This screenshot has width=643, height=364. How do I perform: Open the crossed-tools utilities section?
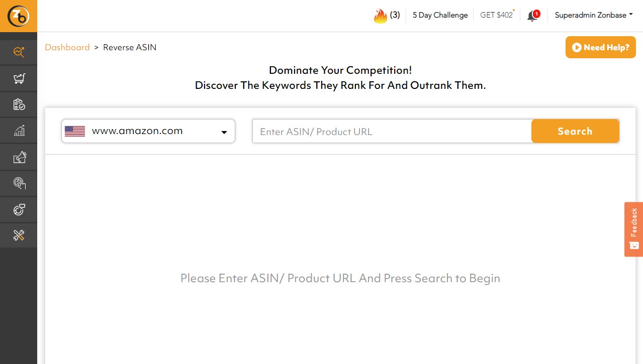[19, 235]
